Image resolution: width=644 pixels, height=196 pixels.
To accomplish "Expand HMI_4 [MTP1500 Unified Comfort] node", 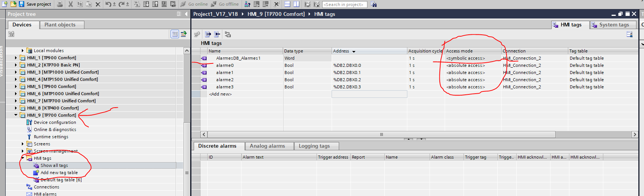I will pos(16,79).
